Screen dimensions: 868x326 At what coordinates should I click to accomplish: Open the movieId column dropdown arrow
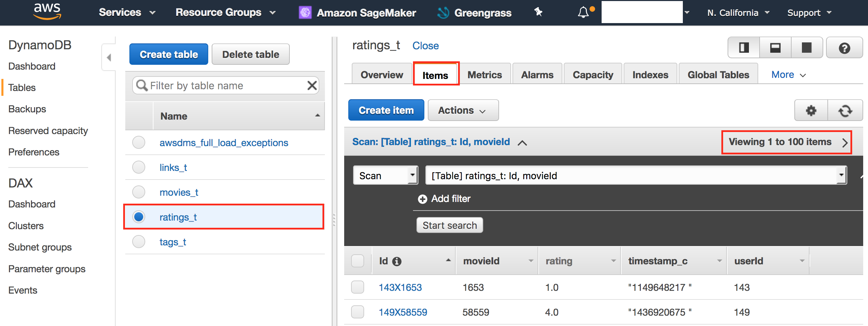tap(531, 261)
